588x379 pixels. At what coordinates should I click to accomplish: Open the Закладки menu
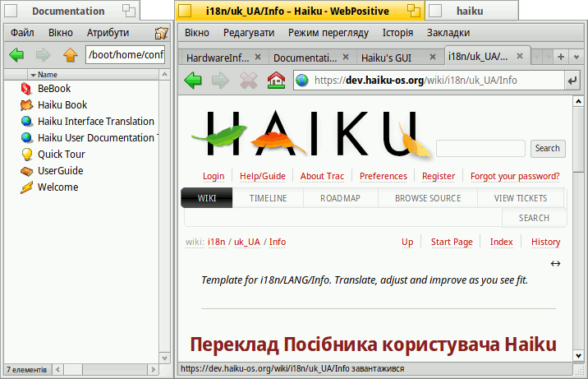click(448, 33)
